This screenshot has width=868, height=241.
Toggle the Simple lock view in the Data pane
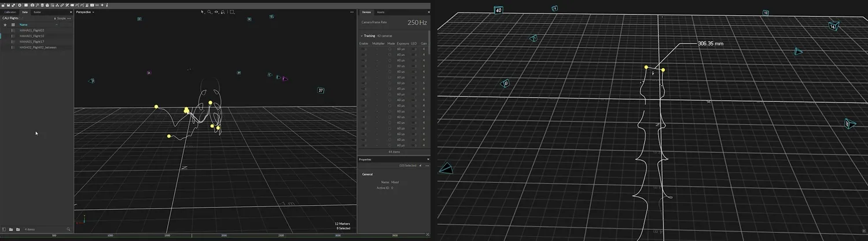[x=60, y=19]
